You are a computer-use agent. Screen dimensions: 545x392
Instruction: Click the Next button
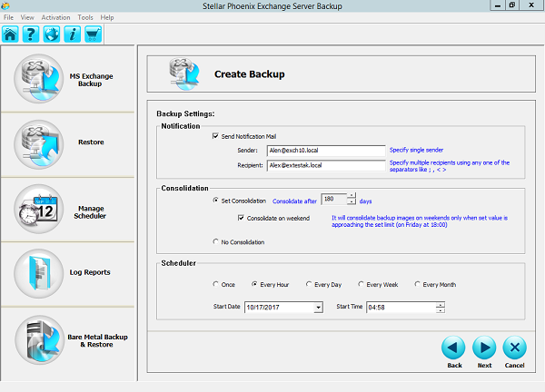click(484, 348)
